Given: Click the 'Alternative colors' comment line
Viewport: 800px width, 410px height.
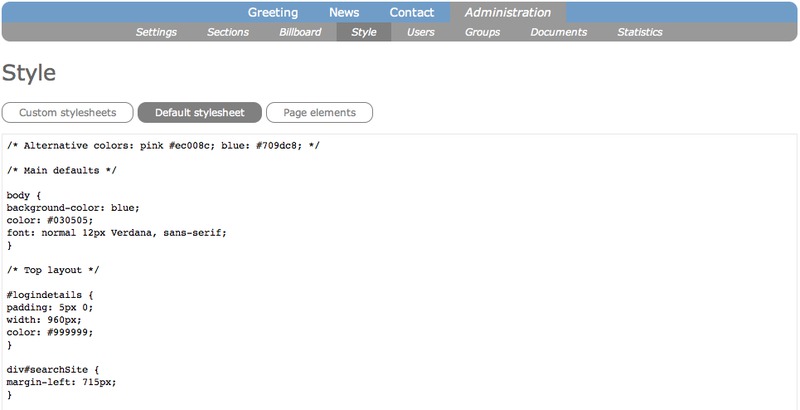Looking at the screenshot, I should pos(162,145).
